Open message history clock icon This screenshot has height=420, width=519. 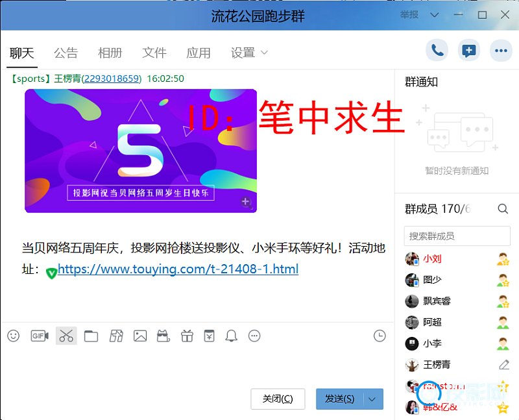[x=380, y=336]
